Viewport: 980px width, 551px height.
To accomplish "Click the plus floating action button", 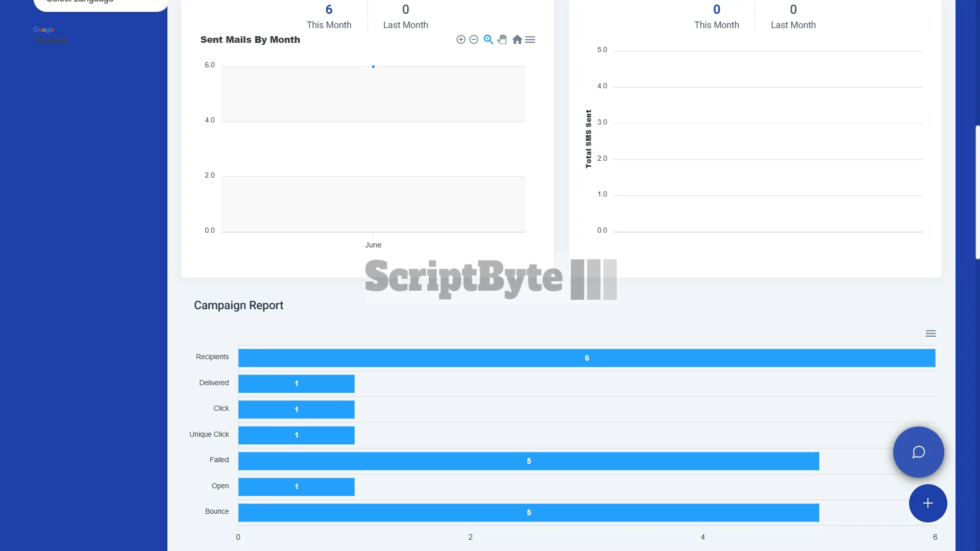I will (927, 504).
